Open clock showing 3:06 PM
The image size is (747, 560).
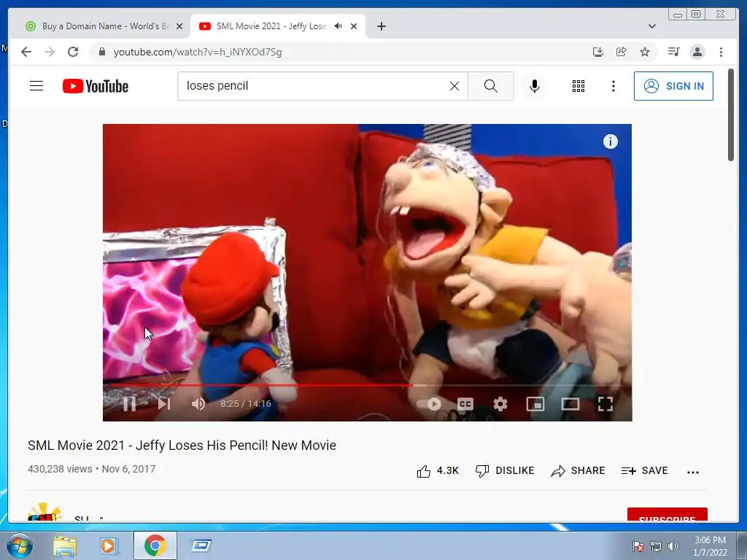click(710, 546)
